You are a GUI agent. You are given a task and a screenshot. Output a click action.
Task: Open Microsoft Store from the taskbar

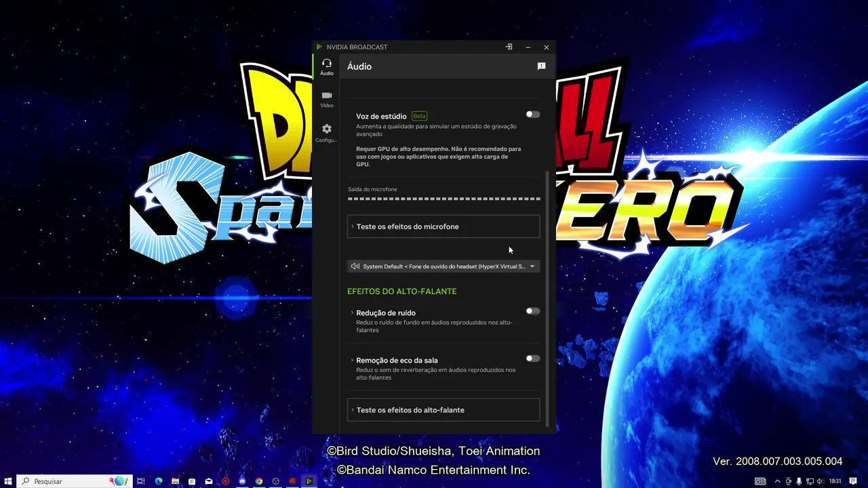point(192,481)
